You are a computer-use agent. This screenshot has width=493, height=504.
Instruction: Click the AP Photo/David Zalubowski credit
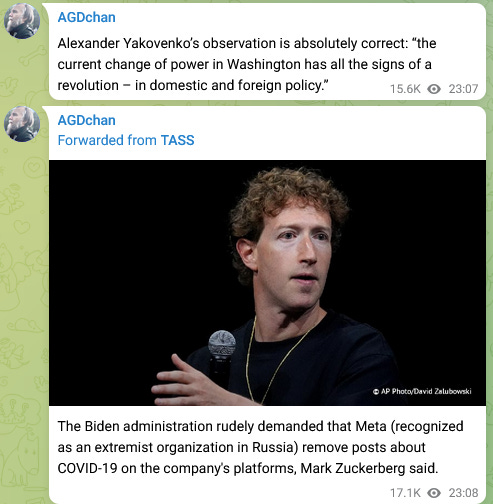click(x=422, y=391)
